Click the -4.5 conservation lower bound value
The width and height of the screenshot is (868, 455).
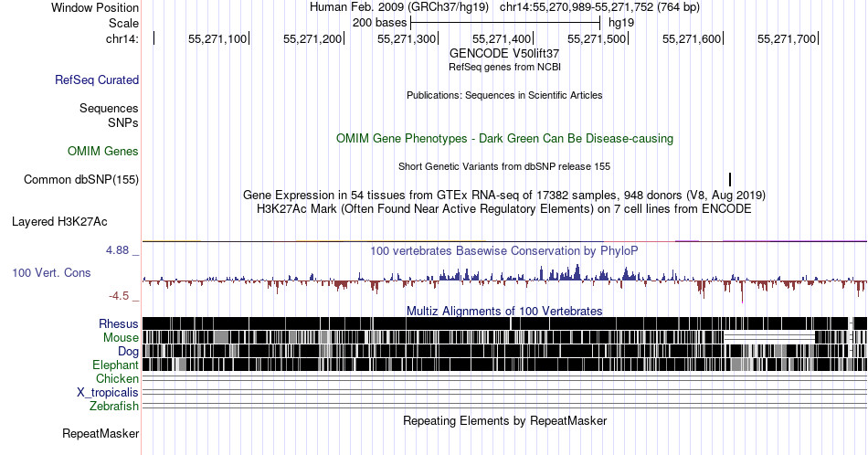point(119,296)
